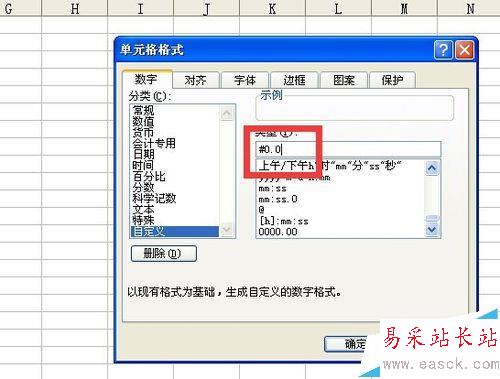Viewport: 500px width, 379px height.
Task: Click type list scroll up arrow
Action: pyautogui.click(x=432, y=168)
